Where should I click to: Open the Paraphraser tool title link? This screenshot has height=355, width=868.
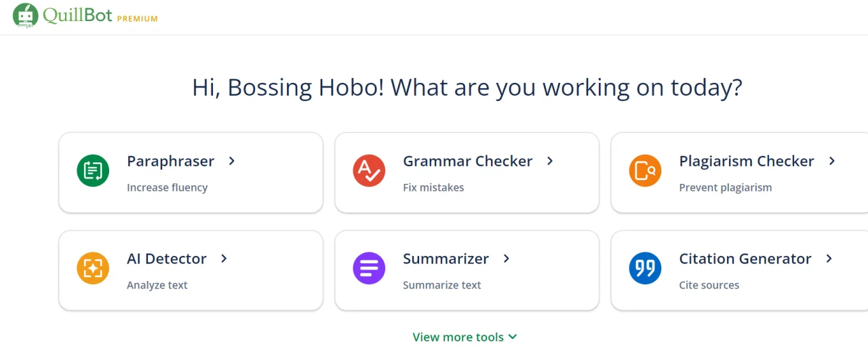170,162
